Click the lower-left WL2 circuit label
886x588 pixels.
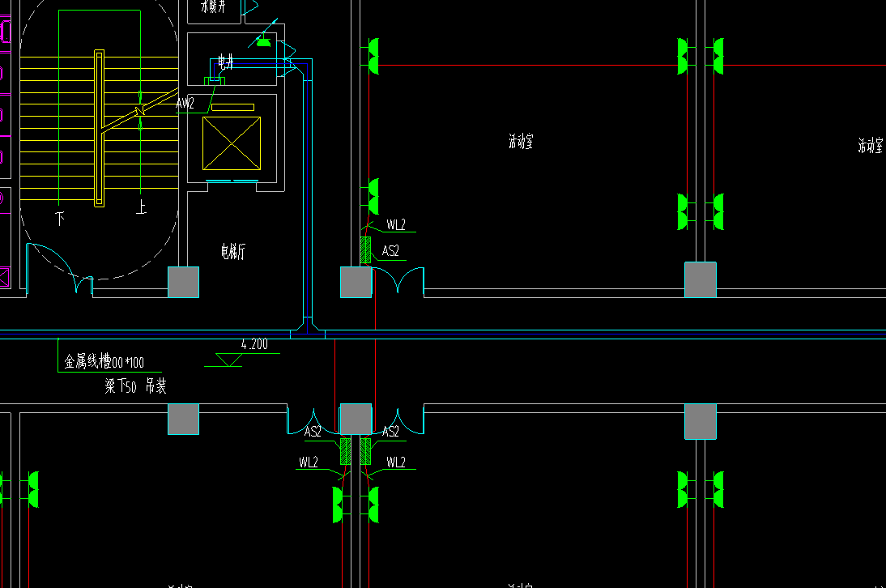tap(309, 462)
